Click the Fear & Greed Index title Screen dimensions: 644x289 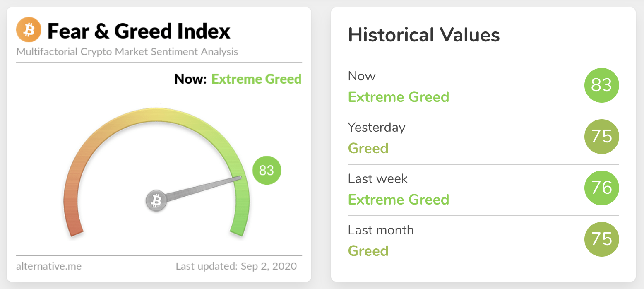point(139,31)
